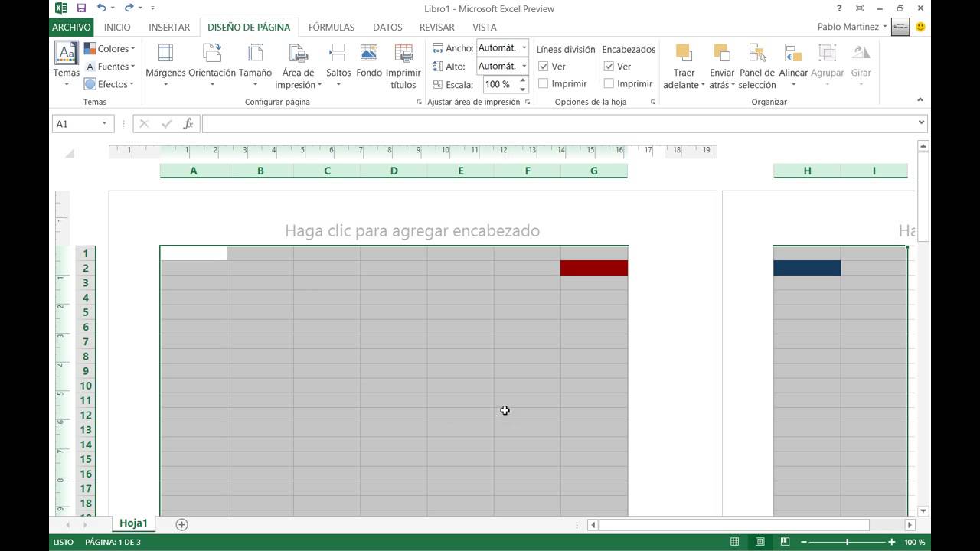Click the Girar rotate icon
The width and height of the screenshot is (980, 551).
(x=861, y=53)
